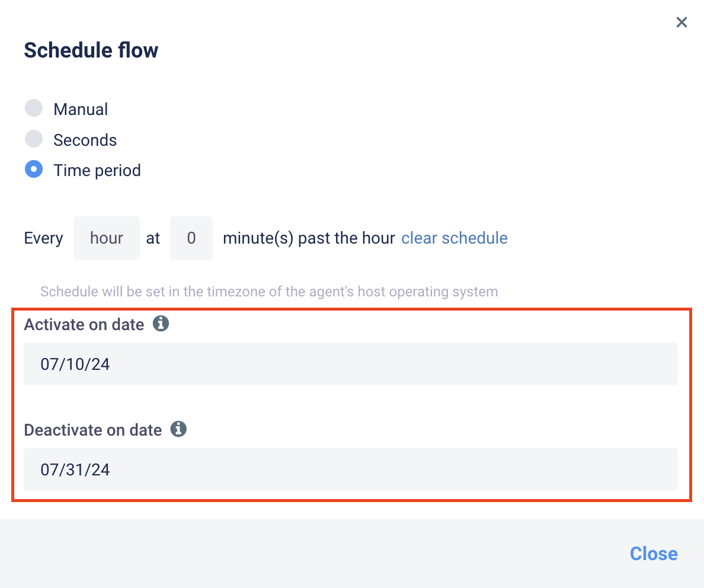Click the Activate on date field 07/10/24
704x588 pixels.
pyautogui.click(x=351, y=364)
